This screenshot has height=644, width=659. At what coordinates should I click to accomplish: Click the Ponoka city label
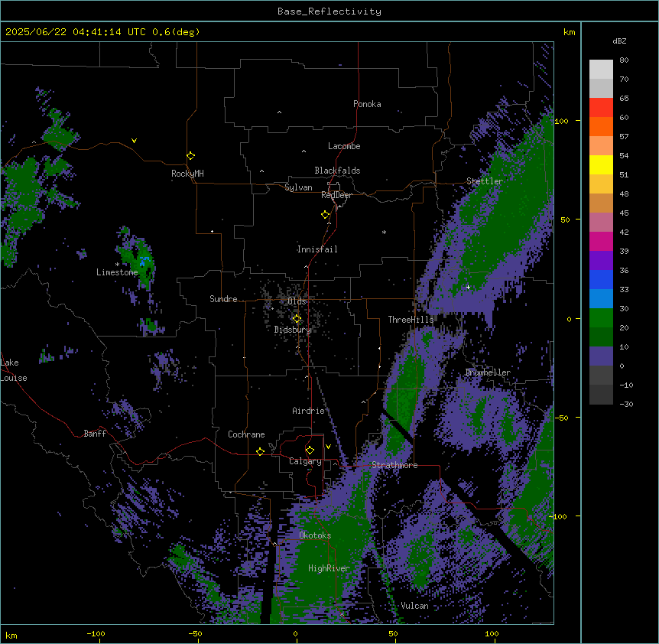pos(367,104)
